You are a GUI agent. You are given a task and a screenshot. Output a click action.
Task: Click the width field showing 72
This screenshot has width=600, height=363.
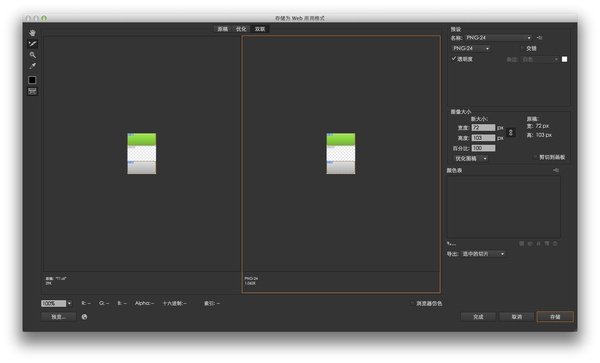point(483,127)
